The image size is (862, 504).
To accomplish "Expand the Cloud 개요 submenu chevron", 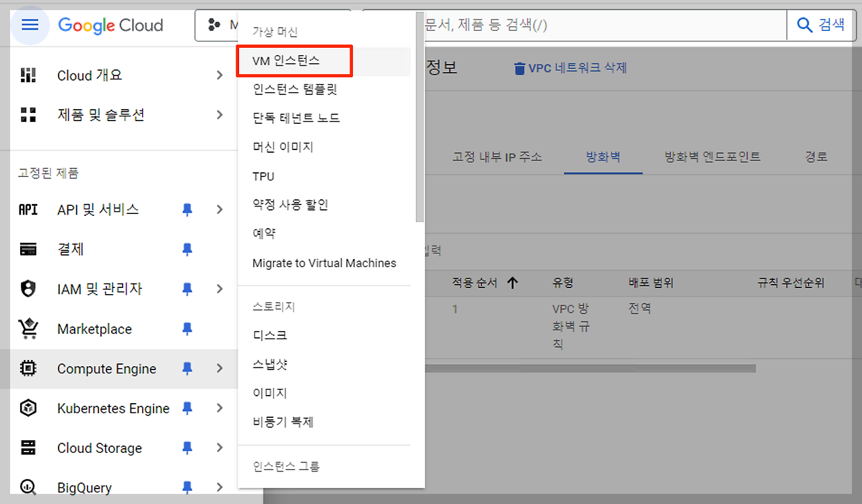I will tap(220, 75).
